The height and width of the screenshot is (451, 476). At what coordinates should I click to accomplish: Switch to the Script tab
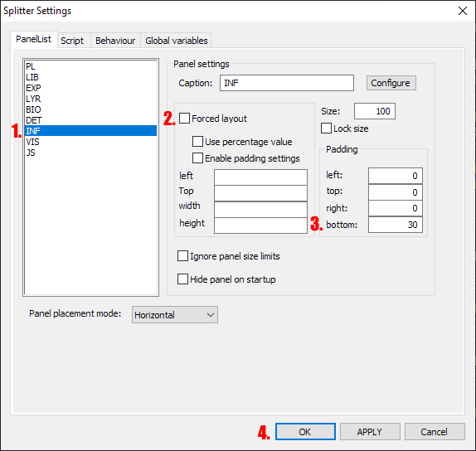[72, 41]
